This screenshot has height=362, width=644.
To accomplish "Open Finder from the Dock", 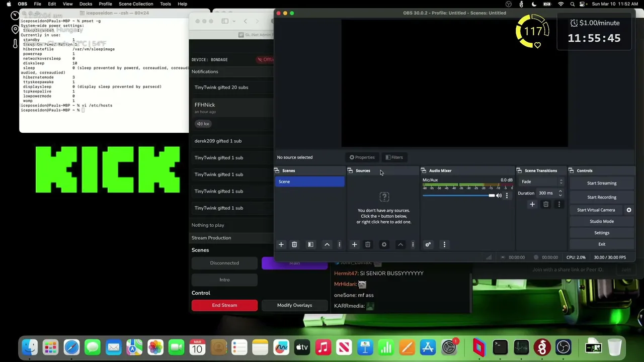I will (30, 347).
